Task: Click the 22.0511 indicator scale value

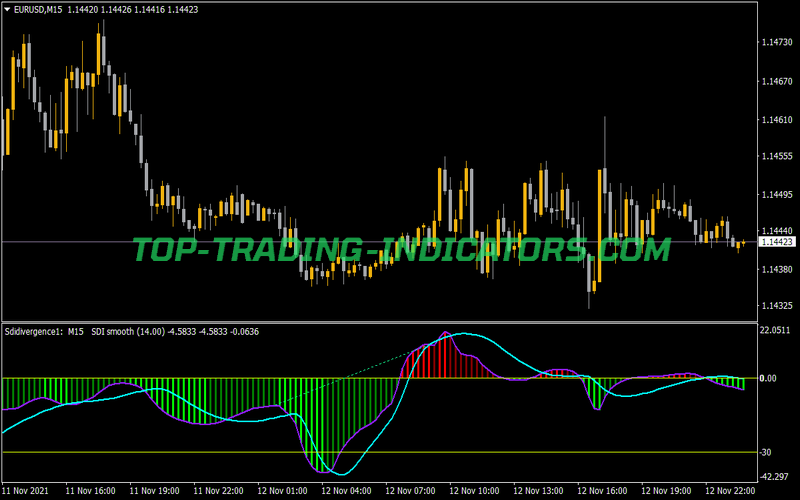Action: pos(774,331)
